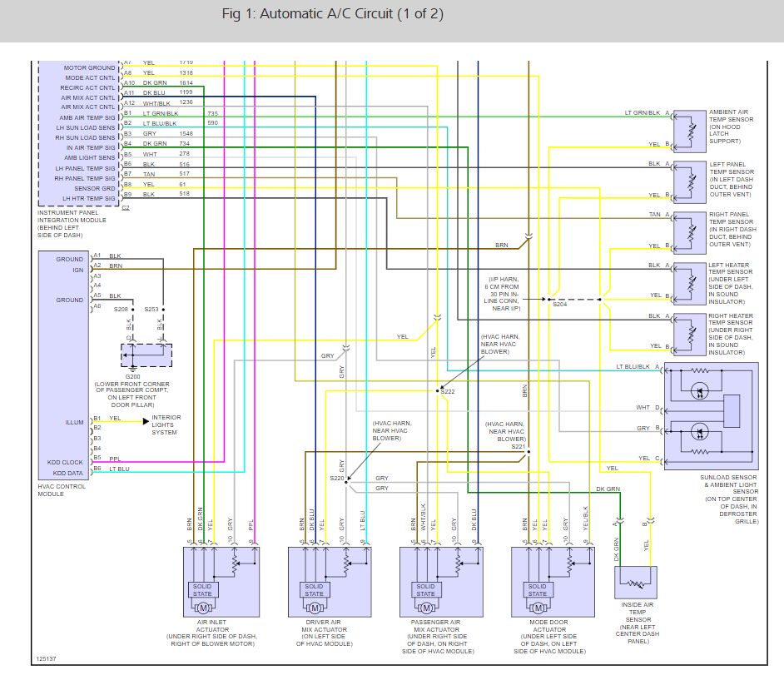Image resolution: width=784 pixels, height=690 pixels.
Task: Click the Sunload Sensor upper photodiode symbol
Action: tap(699, 390)
